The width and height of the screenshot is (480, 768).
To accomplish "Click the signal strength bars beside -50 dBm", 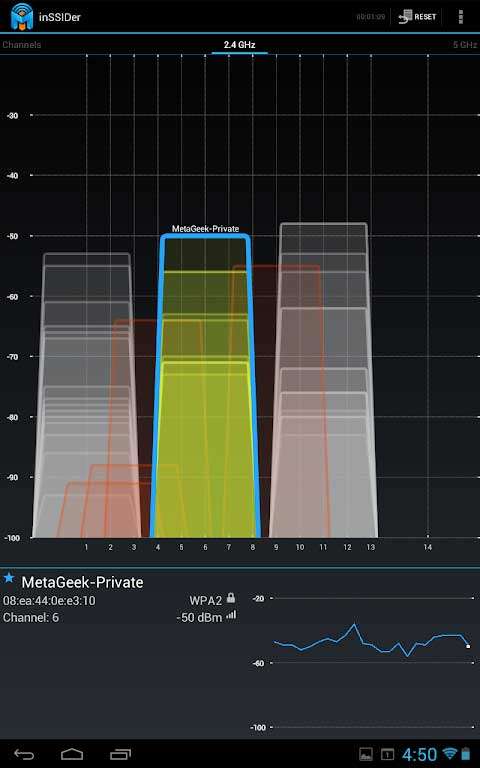I will 231,615.
